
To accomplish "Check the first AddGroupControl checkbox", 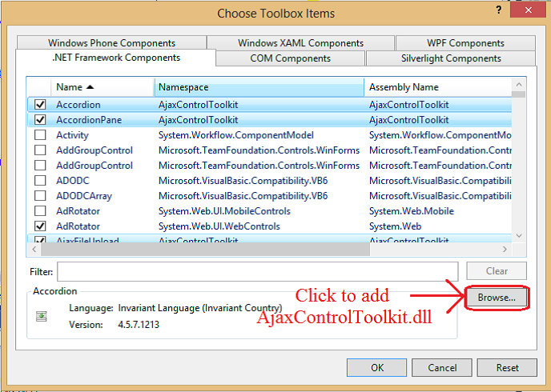I will pyautogui.click(x=40, y=150).
